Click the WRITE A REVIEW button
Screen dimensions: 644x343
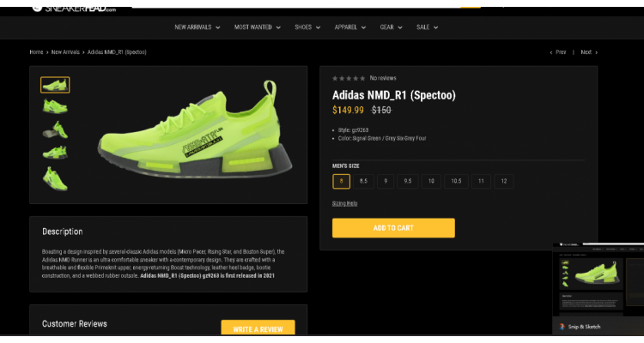click(258, 328)
